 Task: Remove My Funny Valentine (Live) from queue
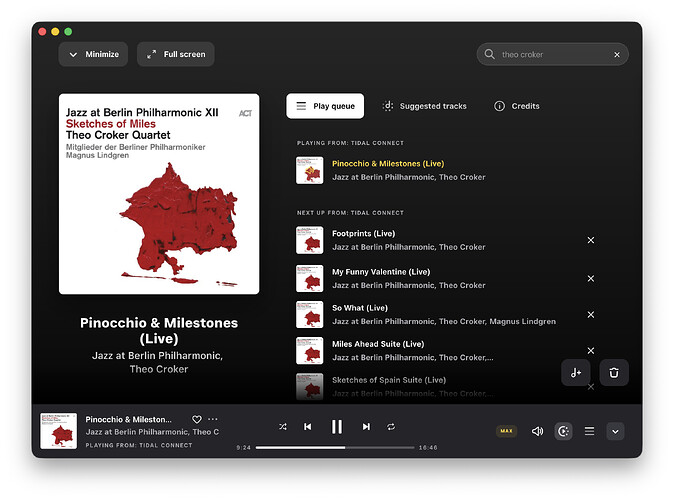(x=591, y=279)
